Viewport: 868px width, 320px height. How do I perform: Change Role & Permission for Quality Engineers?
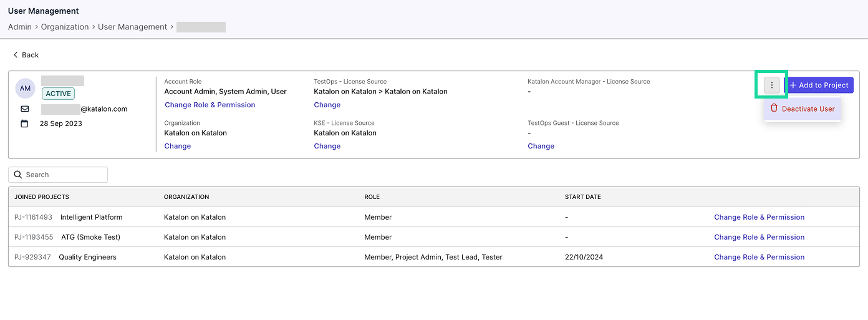[x=759, y=257]
